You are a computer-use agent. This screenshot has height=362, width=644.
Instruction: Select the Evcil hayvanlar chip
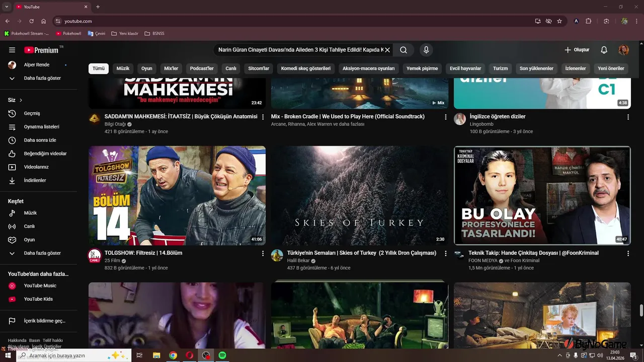465,68
